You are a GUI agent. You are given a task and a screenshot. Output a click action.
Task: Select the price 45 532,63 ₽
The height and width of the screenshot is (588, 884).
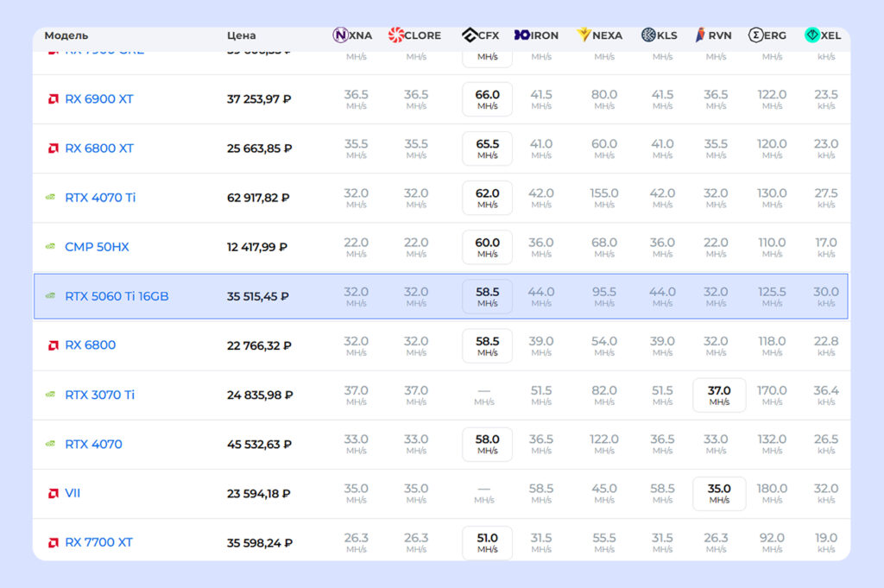(259, 445)
